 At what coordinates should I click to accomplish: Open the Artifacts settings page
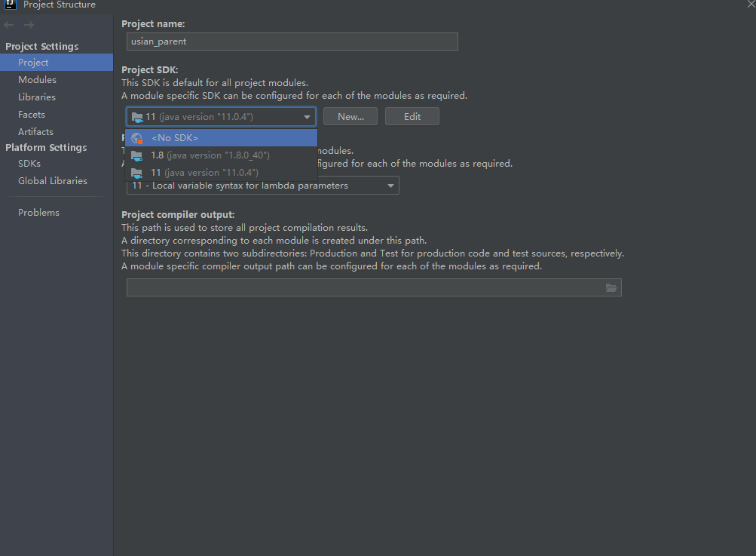click(34, 131)
